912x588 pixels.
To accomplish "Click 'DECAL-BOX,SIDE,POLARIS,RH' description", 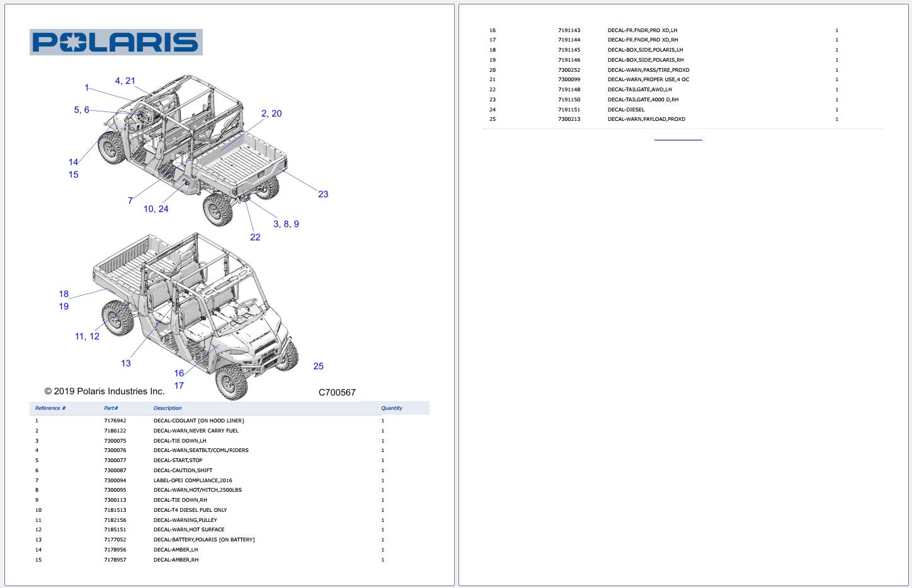I will 646,60.
